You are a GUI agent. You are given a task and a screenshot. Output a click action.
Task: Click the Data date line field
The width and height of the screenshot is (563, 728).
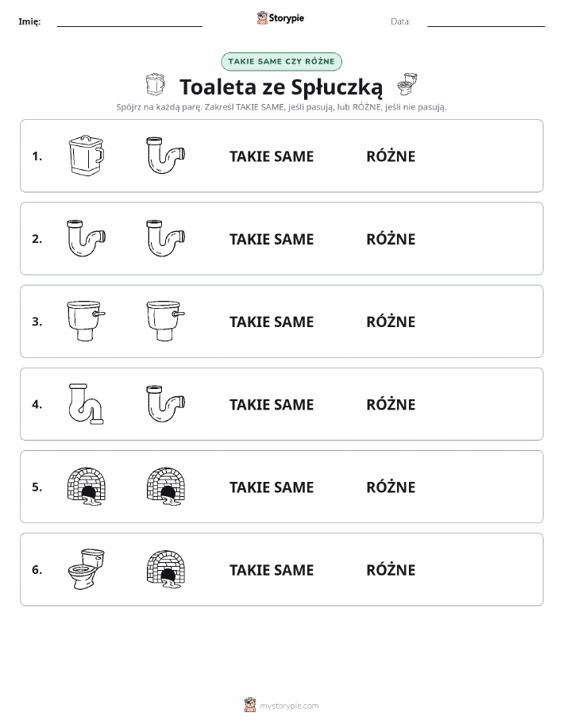[x=486, y=21]
